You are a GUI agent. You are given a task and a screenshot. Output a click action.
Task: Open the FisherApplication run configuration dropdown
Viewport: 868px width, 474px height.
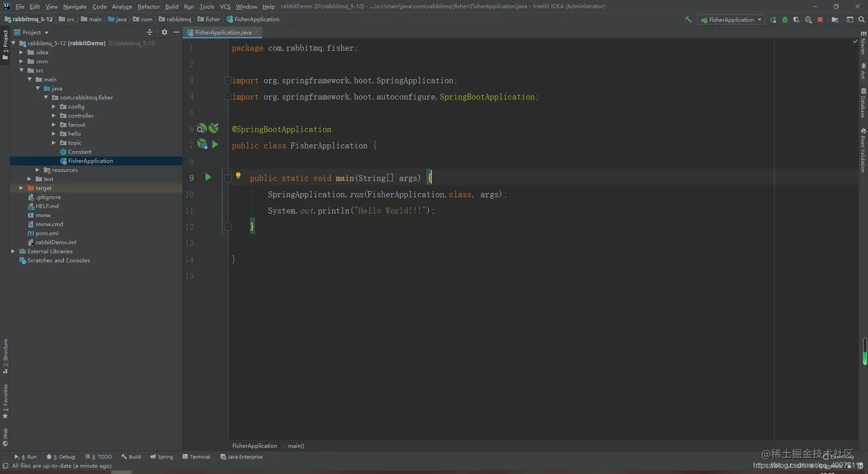click(x=731, y=20)
